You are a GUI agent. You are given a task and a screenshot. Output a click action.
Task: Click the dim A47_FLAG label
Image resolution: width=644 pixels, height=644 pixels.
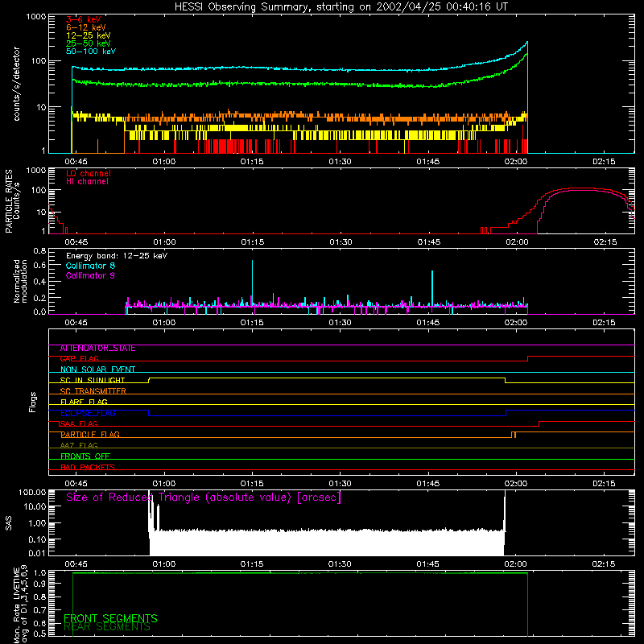(79, 446)
